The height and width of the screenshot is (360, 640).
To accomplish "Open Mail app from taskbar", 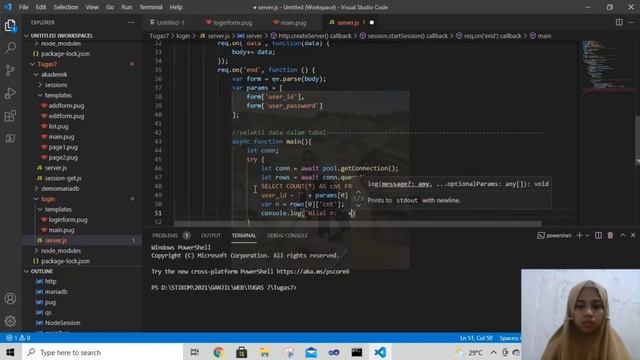I will pyautogui.click(x=311, y=352).
